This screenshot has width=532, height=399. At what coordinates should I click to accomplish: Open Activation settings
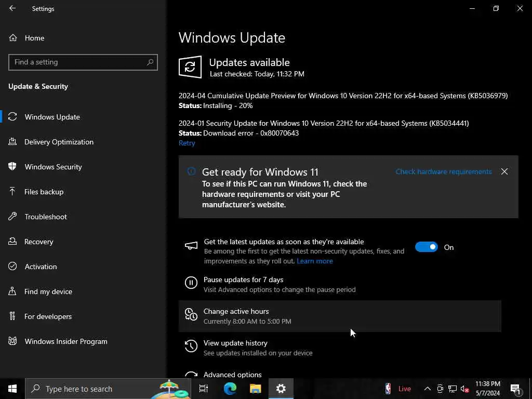41,267
